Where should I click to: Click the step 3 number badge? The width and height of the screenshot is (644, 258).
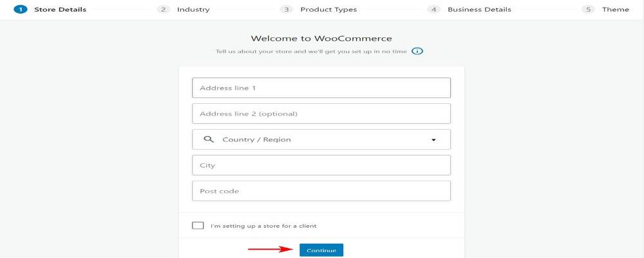[287, 10]
